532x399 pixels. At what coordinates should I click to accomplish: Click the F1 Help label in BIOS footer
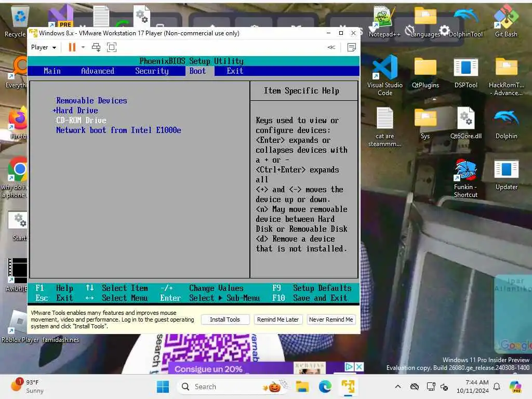coord(54,288)
